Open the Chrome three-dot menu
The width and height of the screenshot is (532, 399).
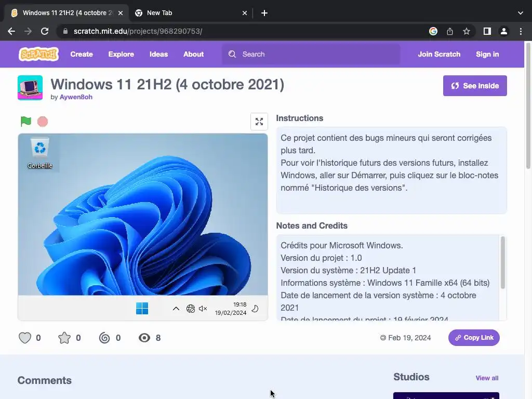click(x=521, y=31)
